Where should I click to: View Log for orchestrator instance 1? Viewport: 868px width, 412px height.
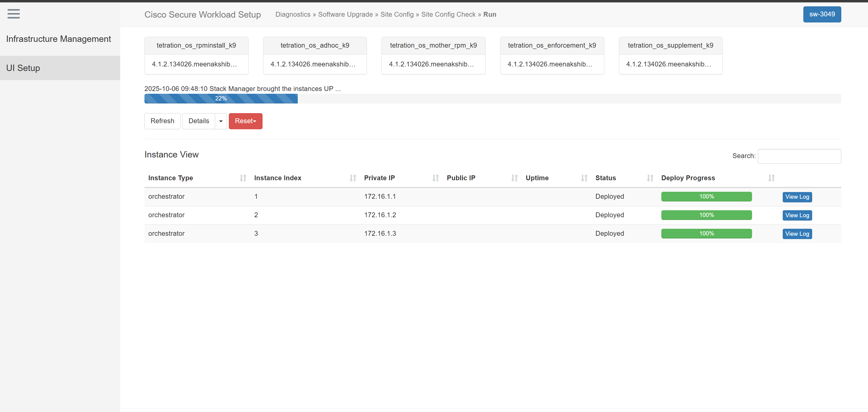click(x=797, y=197)
